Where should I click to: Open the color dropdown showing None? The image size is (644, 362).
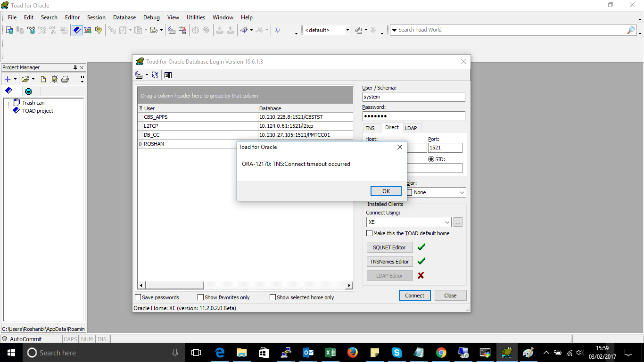pyautogui.click(x=462, y=192)
